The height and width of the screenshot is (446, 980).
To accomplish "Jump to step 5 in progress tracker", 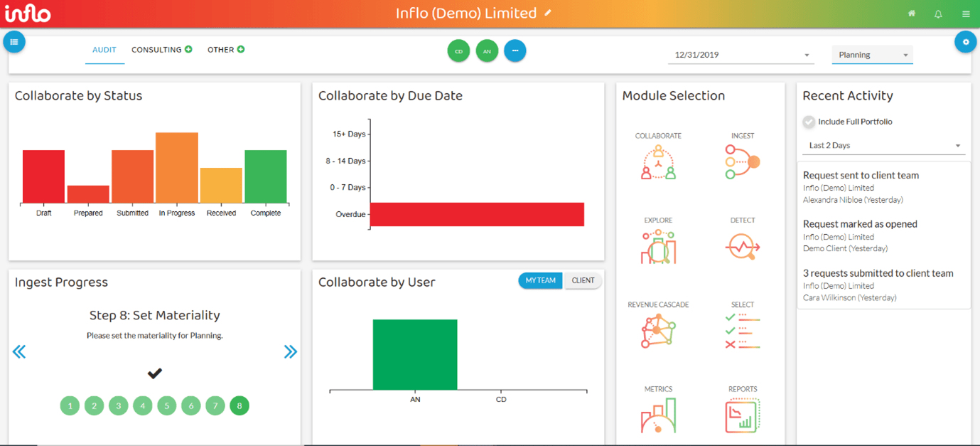I will [x=166, y=406].
